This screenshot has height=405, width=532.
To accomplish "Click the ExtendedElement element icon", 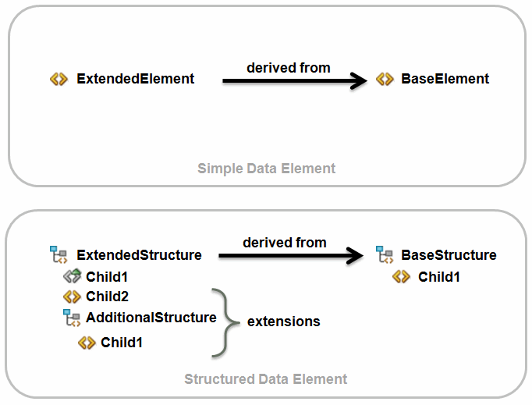I will click(59, 79).
